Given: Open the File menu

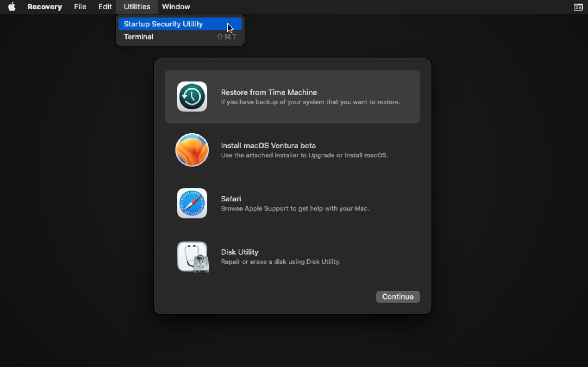Looking at the screenshot, I should pyautogui.click(x=80, y=7).
